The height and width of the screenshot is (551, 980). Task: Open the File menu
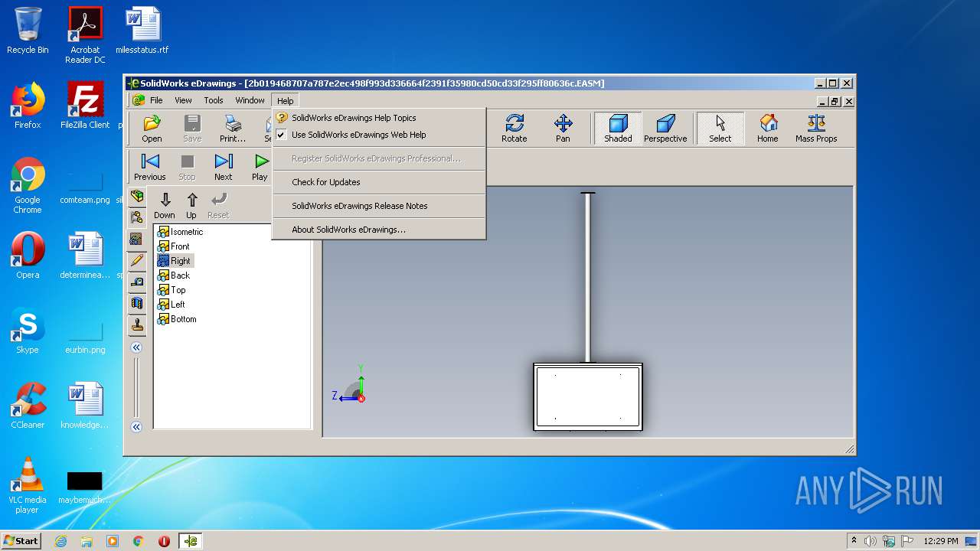(x=156, y=100)
